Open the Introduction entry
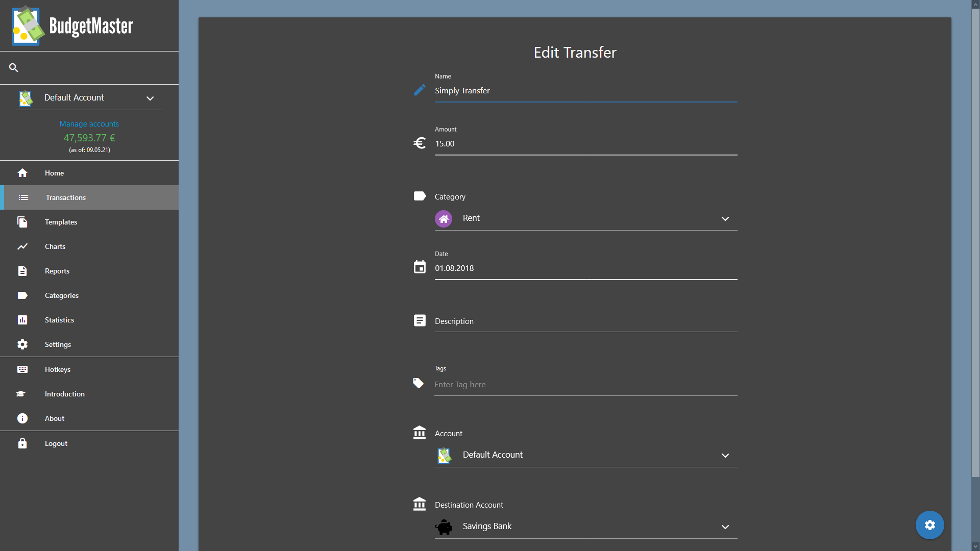This screenshot has width=980, height=551. click(x=89, y=394)
